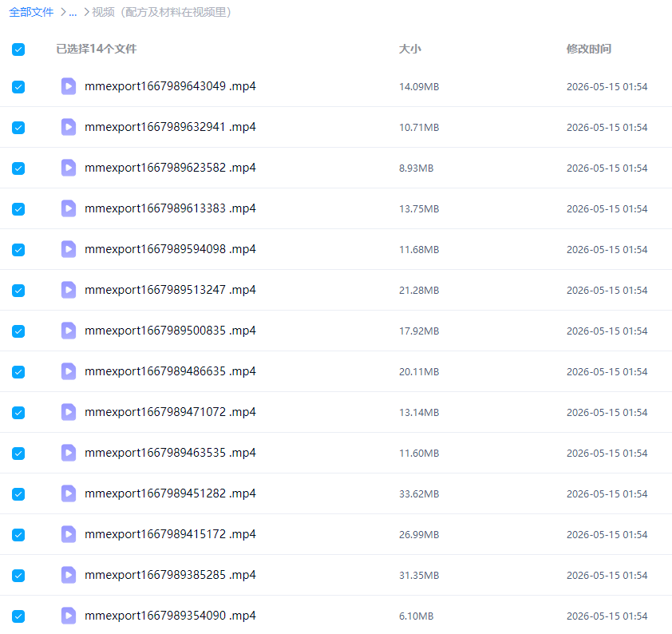Image resolution: width=672 pixels, height=634 pixels.
Task: Click the 17.92MB size value
Action: [419, 331]
